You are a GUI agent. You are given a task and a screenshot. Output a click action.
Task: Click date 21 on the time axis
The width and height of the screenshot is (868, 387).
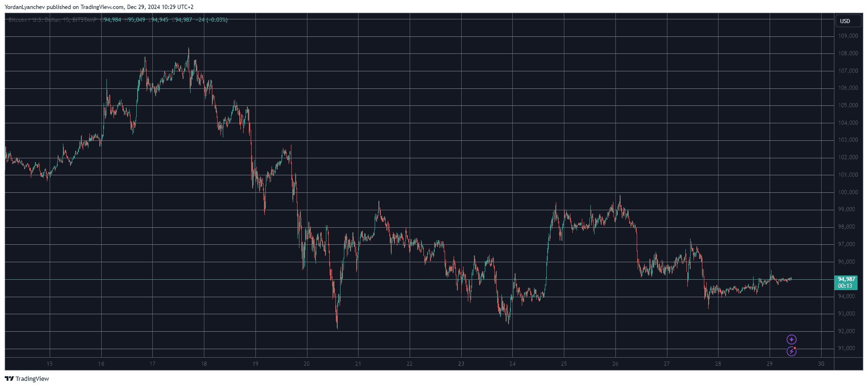pyautogui.click(x=358, y=364)
